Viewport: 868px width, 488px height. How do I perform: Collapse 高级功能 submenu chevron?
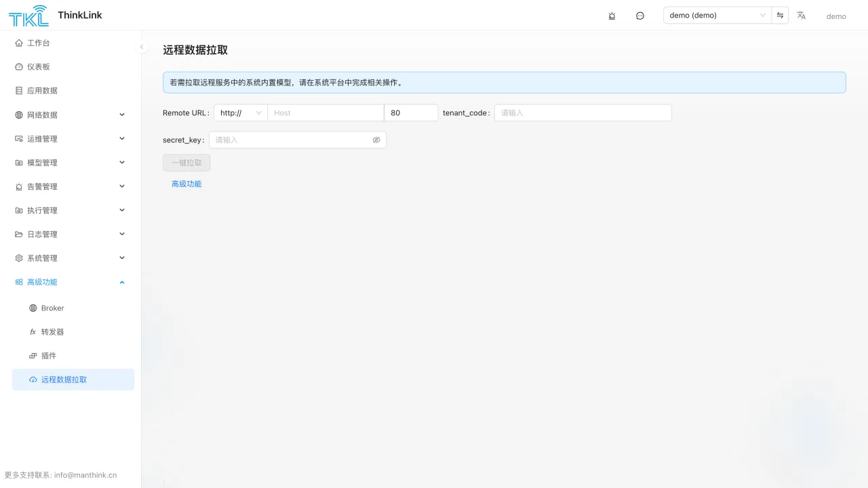tap(122, 282)
